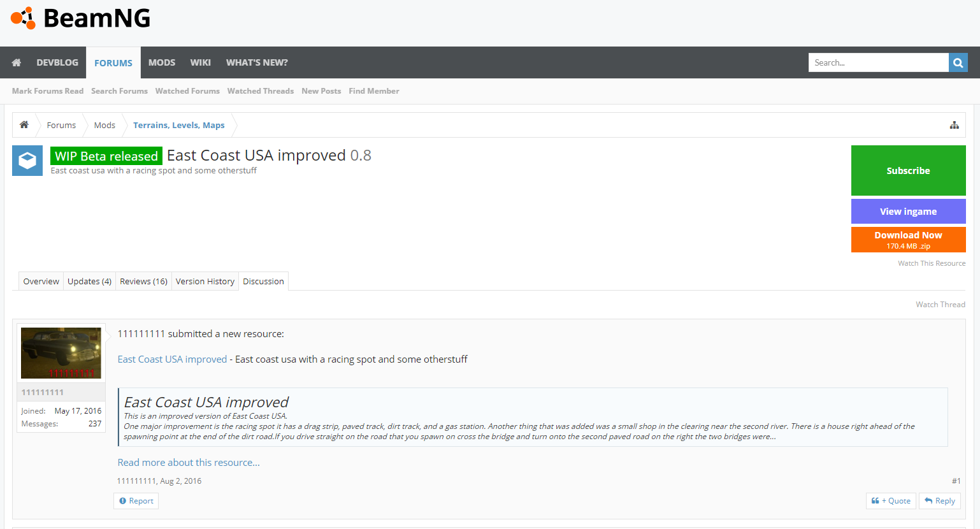Click the version number 0.8
980x529 pixels.
361,156
